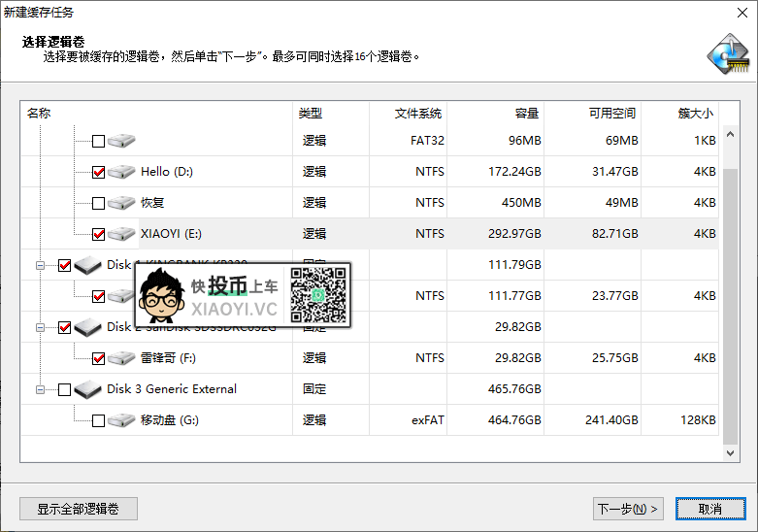Screen dimensions: 758x532
Task: Tick the Disk 3 Generic External checkbox
Action: pyautogui.click(x=65, y=390)
